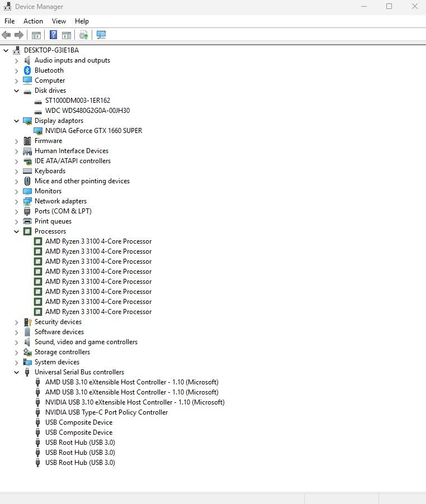Click the Audio inputs and outputs speaker icon
This screenshot has height=504, width=426.
click(27, 60)
